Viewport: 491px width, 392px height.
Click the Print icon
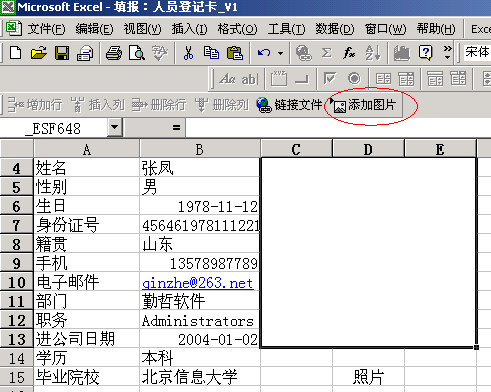coord(114,53)
